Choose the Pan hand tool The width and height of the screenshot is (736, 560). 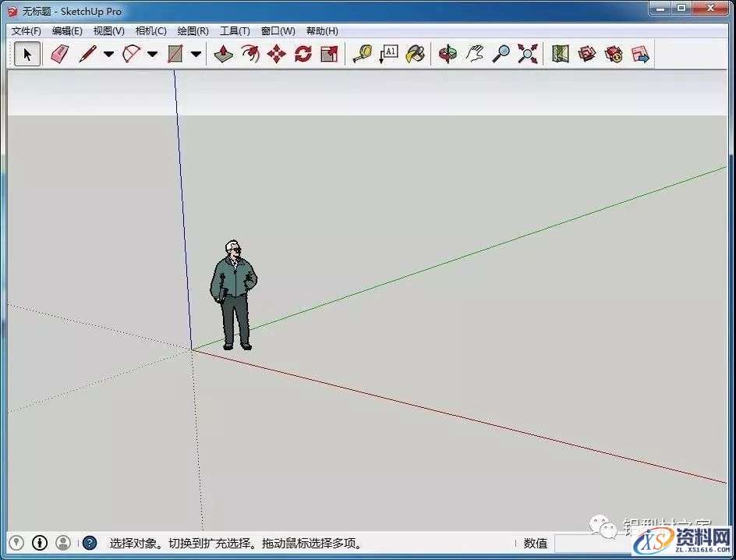click(476, 54)
